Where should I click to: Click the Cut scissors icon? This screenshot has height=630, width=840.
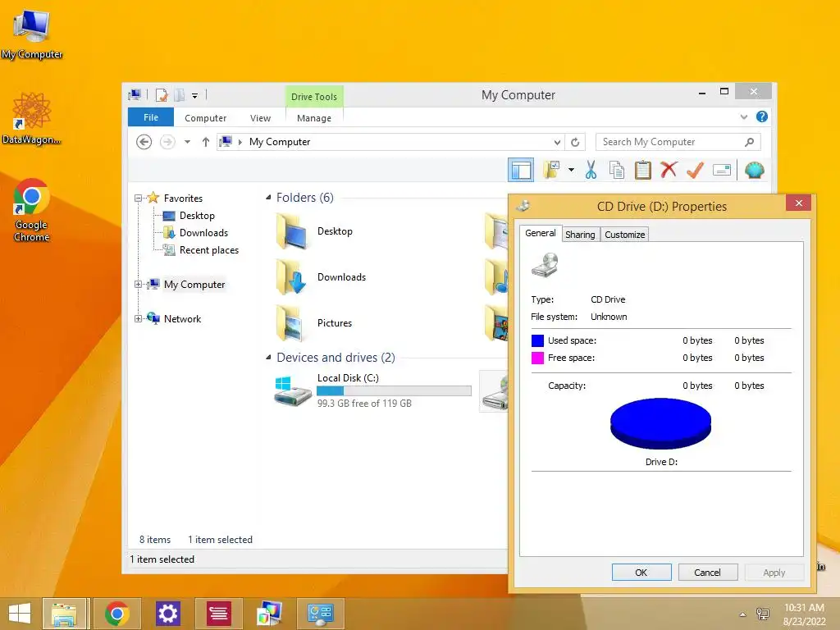pyautogui.click(x=591, y=170)
